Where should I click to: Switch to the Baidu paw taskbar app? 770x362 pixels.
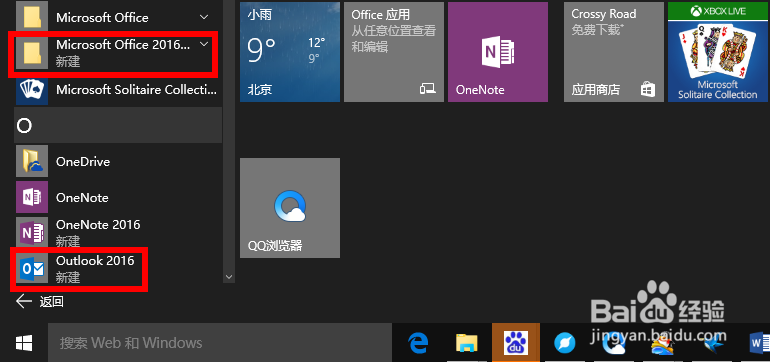pos(516,342)
